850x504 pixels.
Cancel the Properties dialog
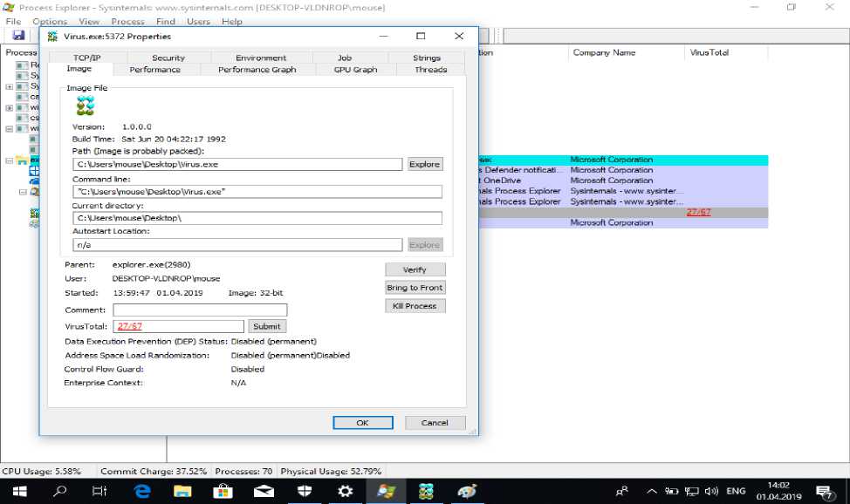435,423
